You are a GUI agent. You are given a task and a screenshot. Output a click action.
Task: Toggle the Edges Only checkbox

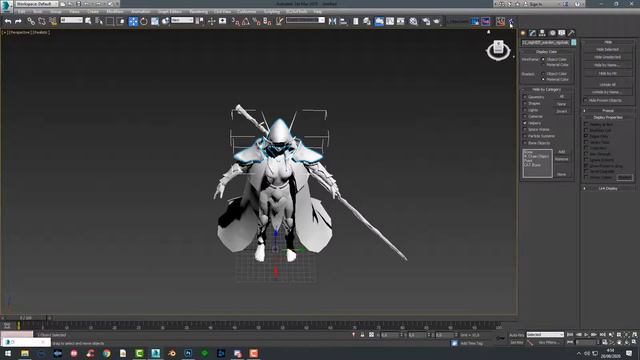pyautogui.click(x=586, y=136)
